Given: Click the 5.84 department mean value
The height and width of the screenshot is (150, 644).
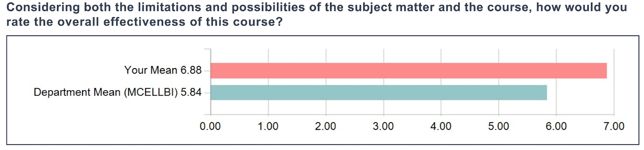Looking at the screenshot, I should point(191,93).
